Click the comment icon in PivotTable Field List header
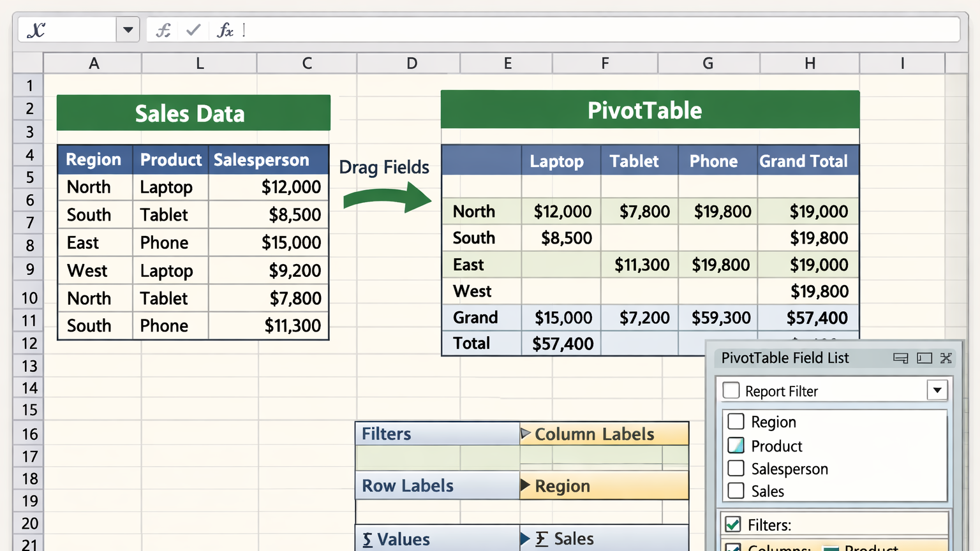The image size is (980, 551). click(x=900, y=358)
